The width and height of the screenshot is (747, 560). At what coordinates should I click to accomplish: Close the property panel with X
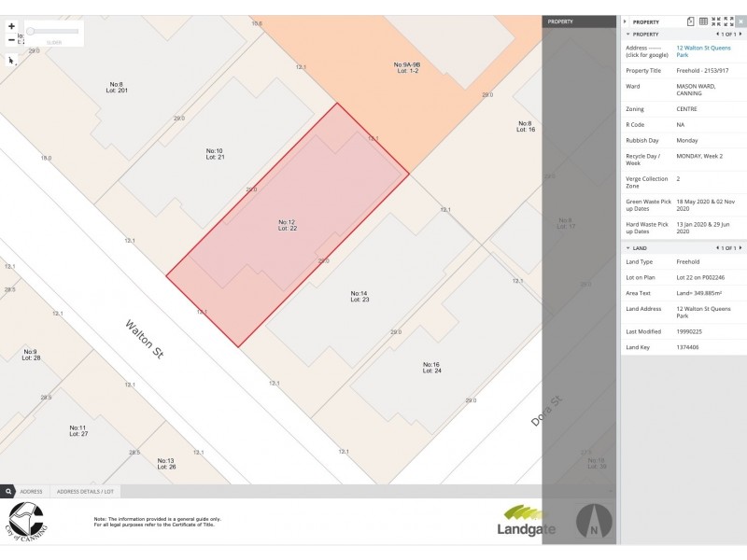tap(740, 21)
